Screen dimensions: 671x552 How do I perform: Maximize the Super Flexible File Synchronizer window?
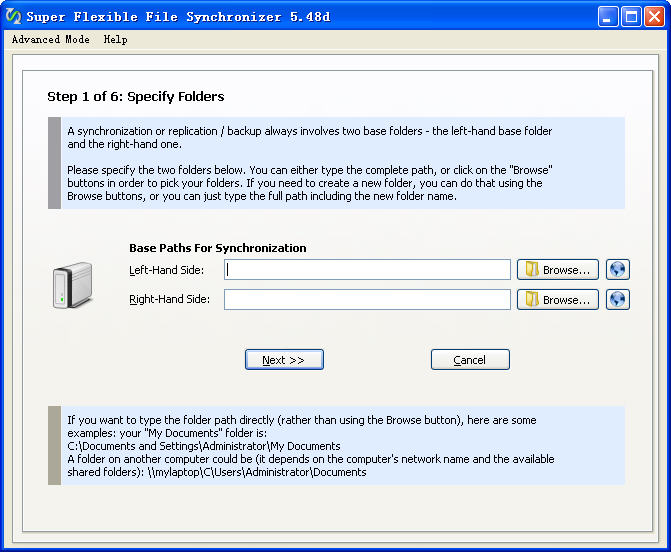point(631,17)
